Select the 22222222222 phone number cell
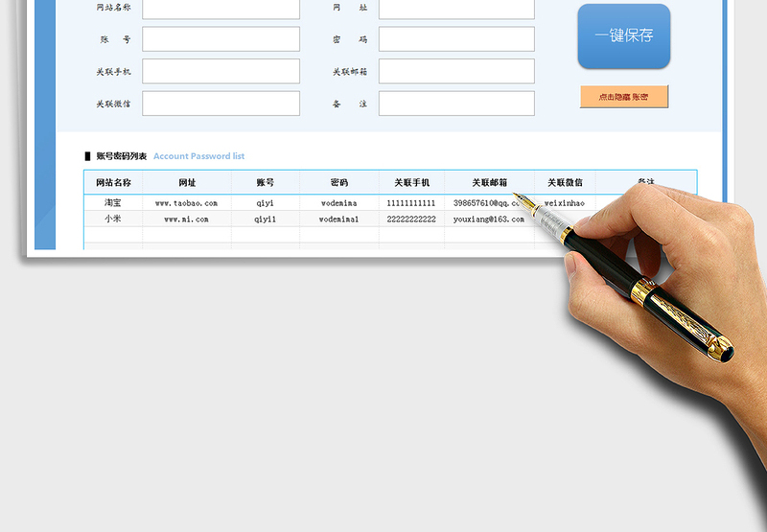 [x=411, y=220]
